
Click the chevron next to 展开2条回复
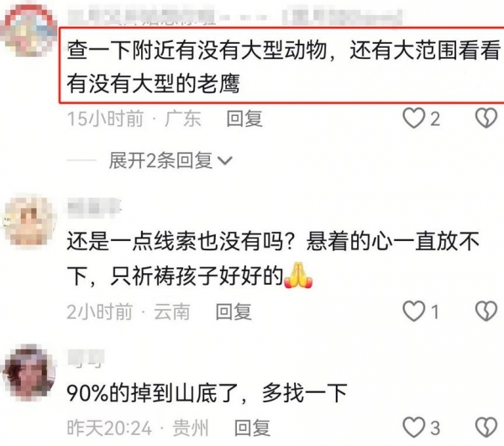point(224,160)
